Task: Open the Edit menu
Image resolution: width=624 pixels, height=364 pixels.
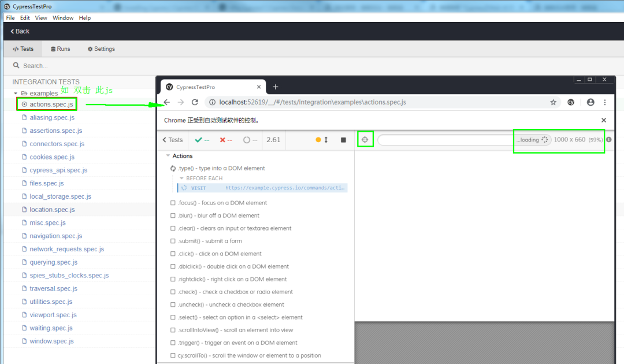Action: pyautogui.click(x=25, y=17)
